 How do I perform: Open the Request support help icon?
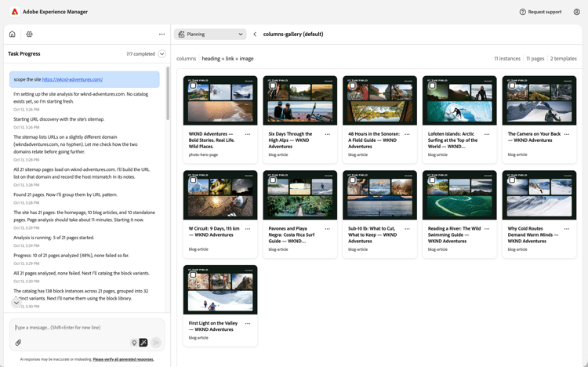522,12
